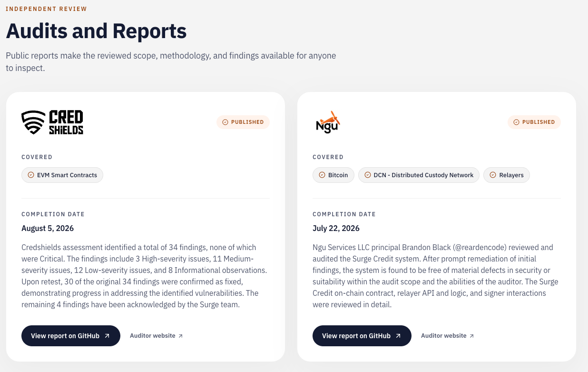Click the CredShields logo
Screen dimensions: 588x372
[x=52, y=122]
